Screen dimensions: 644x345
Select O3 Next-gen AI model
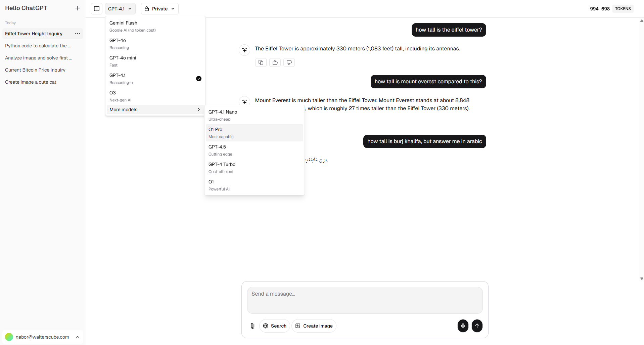coord(155,96)
